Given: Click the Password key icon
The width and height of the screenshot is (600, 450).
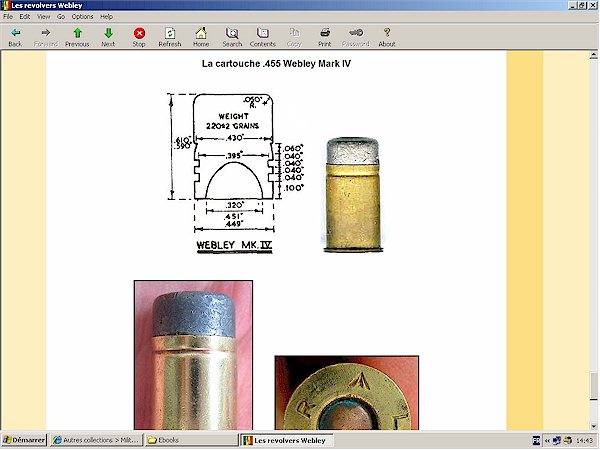Looking at the screenshot, I should (x=356, y=37).
